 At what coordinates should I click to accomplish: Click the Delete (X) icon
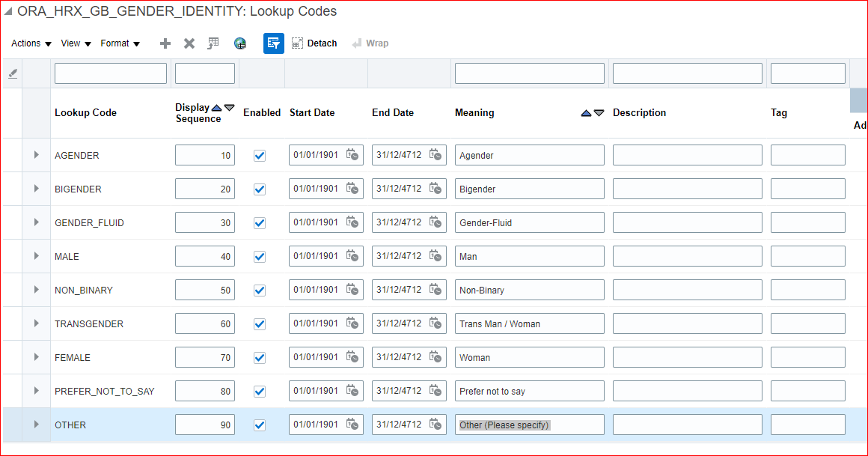(189, 43)
